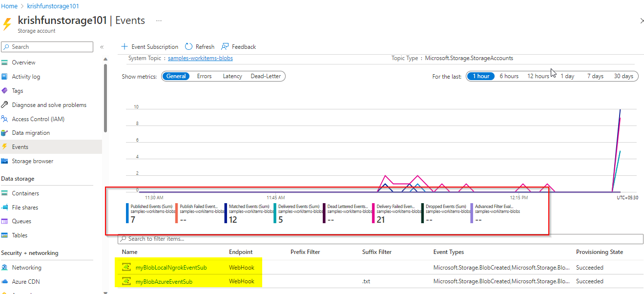Select 7 days time range
This screenshot has height=294, width=644.
point(595,76)
